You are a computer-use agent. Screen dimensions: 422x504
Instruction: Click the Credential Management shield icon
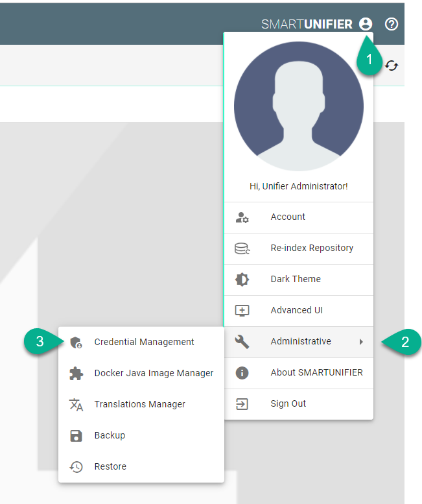click(76, 342)
